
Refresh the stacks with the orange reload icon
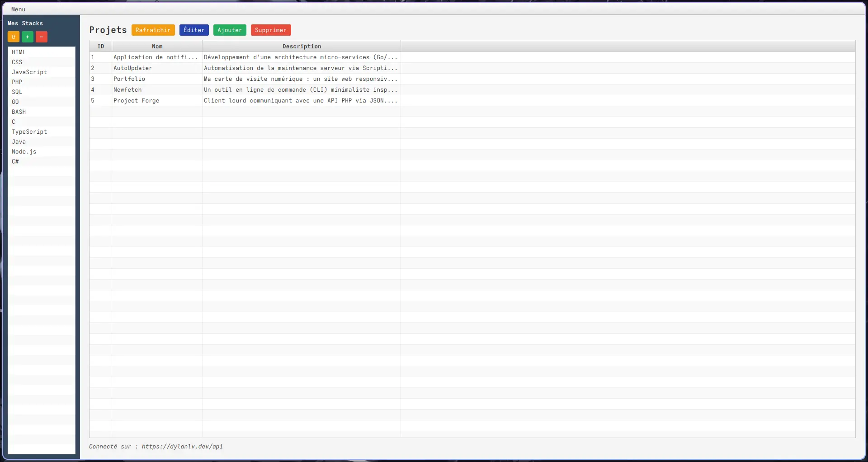[14, 37]
